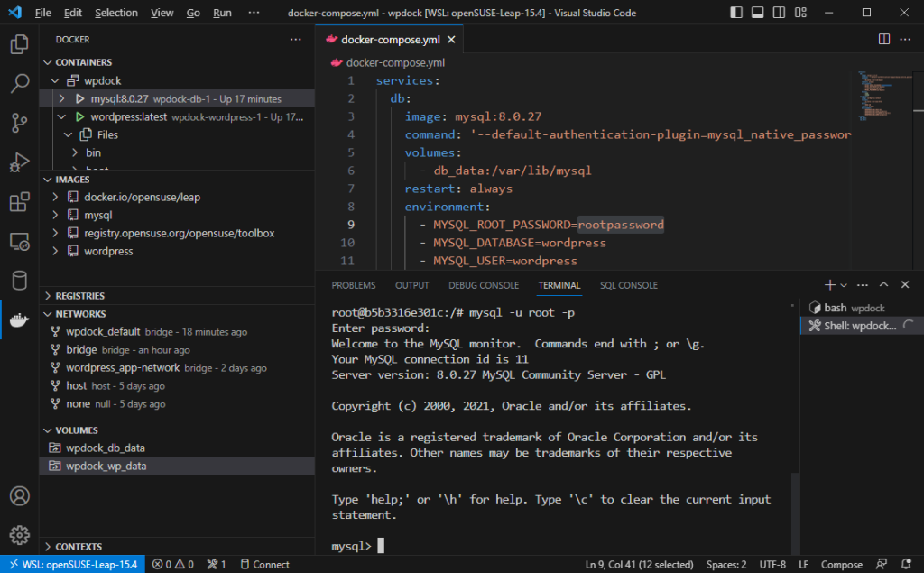The height and width of the screenshot is (573, 924).
Task: Split the editor right
Action: click(884, 40)
